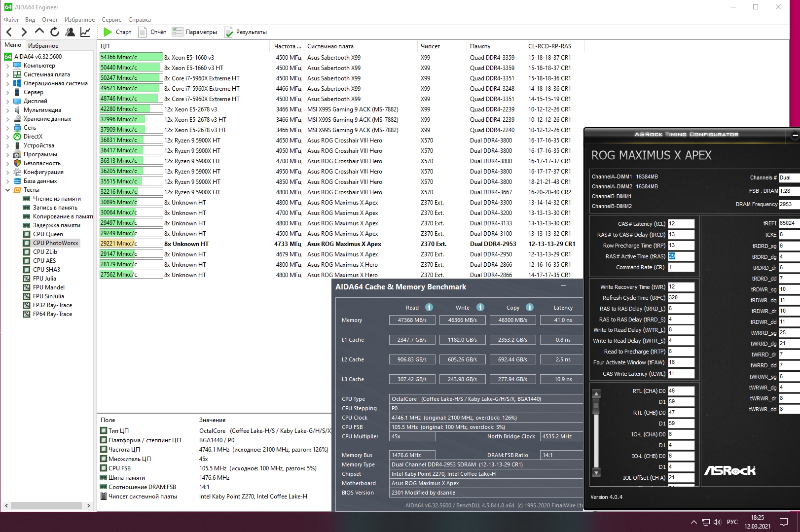Select Задержка памяти test icon
This screenshot has height=532, width=800.
tap(27, 225)
